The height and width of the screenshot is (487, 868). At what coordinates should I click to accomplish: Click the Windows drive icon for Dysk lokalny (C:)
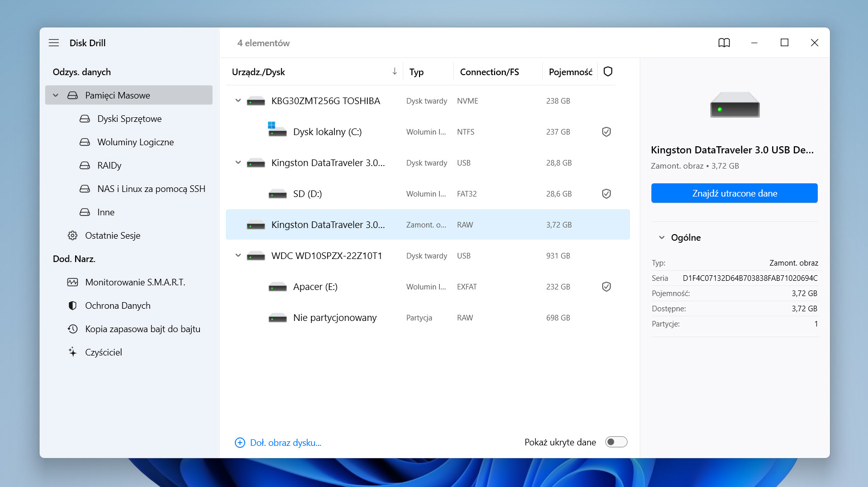pos(276,129)
